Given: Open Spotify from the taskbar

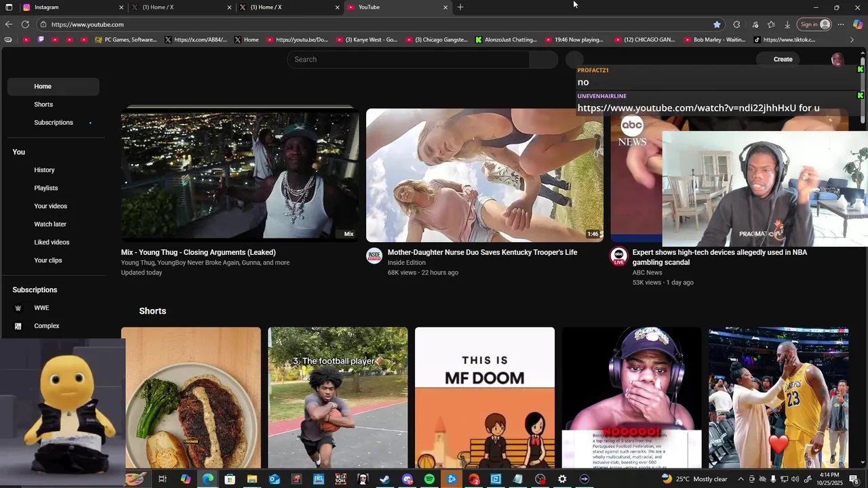Looking at the screenshot, I should [x=429, y=479].
